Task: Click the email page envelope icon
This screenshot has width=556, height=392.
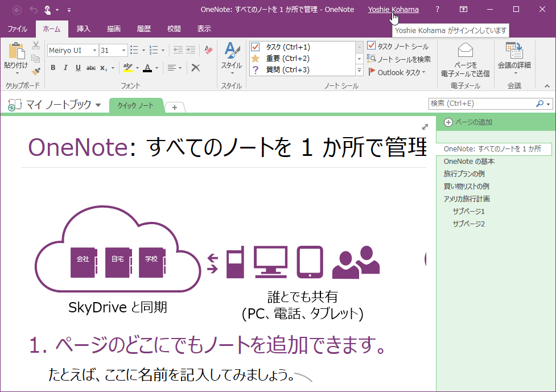Action: click(x=465, y=51)
